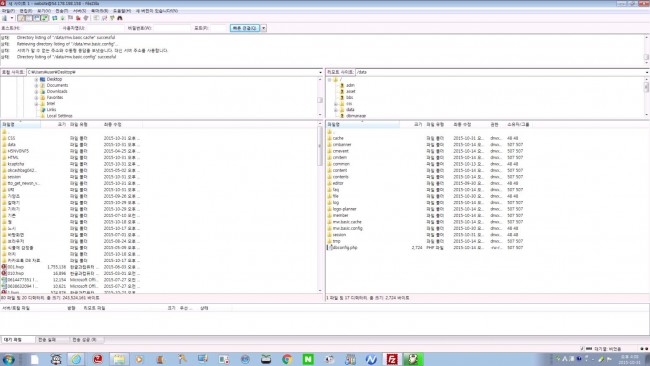Open directory listing filters toolbar icon

click(x=96, y=18)
